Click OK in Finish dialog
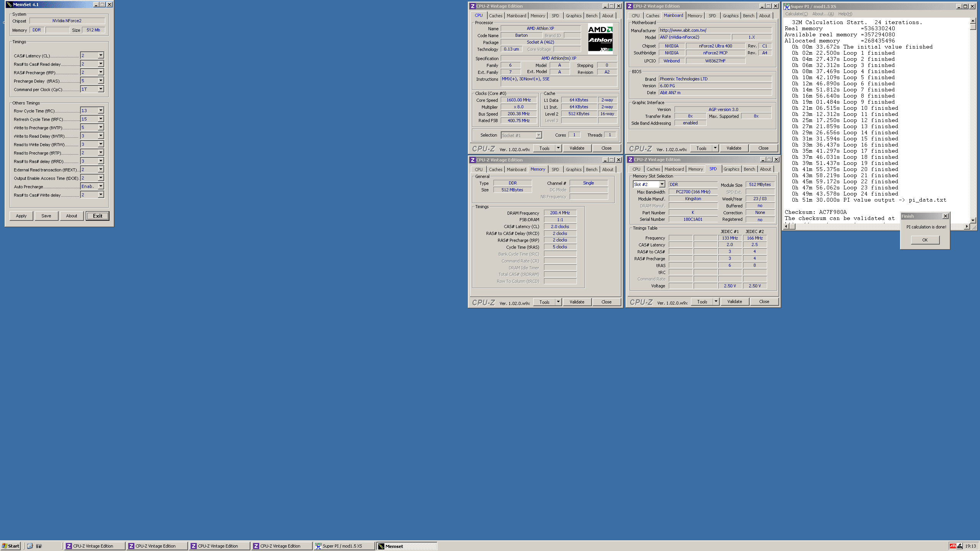The width and height of the screenshot is (980, 551). pos(925,240)
